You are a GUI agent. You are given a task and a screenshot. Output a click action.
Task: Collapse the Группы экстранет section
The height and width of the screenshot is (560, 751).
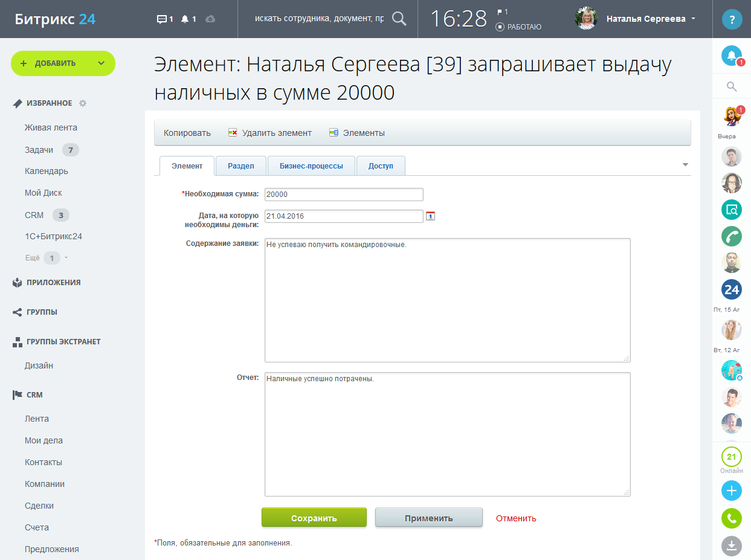tap(63, 341)
